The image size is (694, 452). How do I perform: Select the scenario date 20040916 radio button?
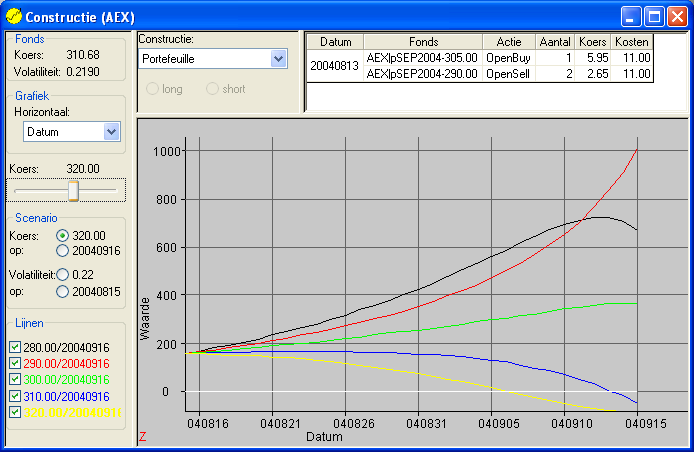tap(62, 251)
